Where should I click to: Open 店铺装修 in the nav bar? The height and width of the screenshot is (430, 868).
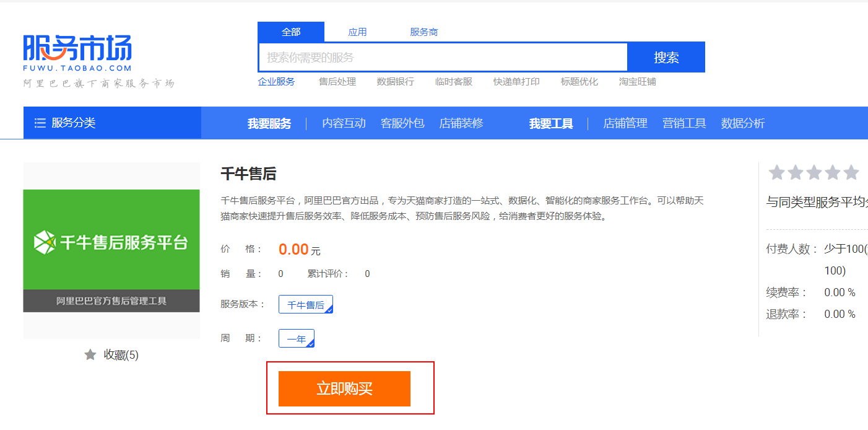[461, 123]
